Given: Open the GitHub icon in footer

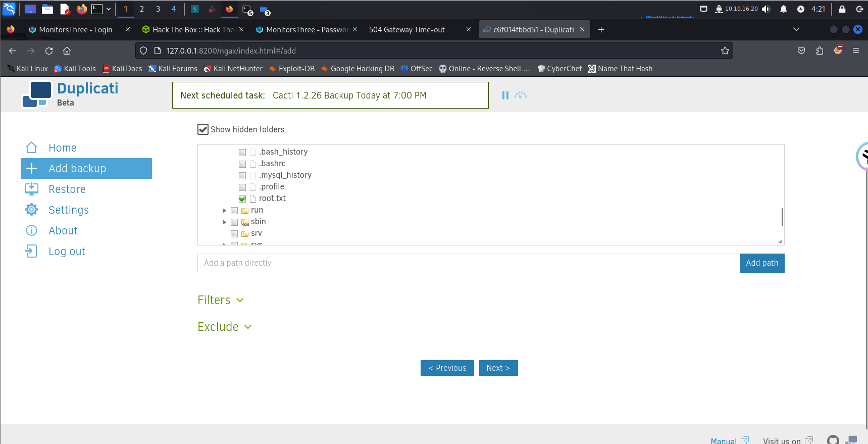Looking at the screenshot, I should tap(833, 440).
